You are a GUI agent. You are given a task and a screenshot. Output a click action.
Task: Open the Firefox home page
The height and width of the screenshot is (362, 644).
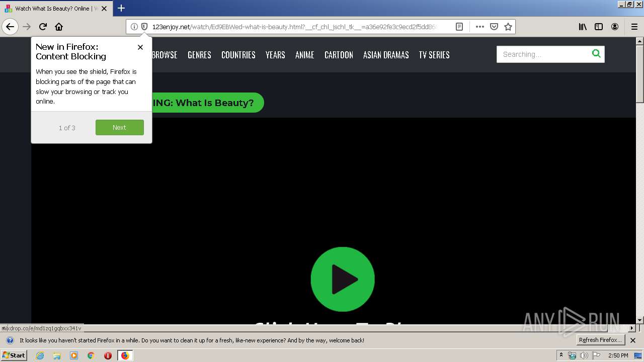pos(59,27)
